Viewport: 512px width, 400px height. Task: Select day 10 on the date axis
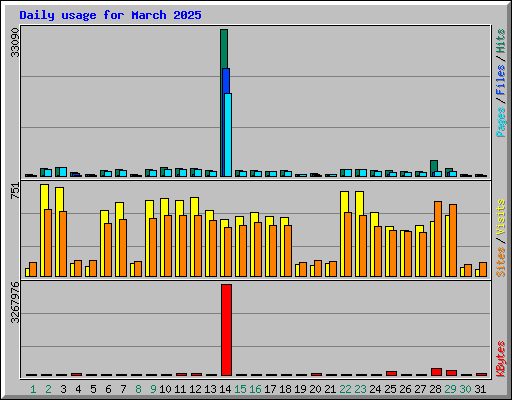click(x=165, y=389)
